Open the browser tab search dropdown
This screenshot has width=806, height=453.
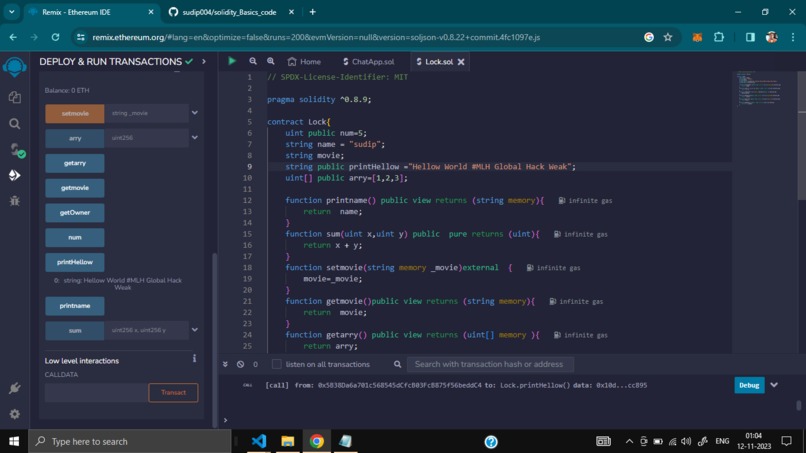pos(11,12)
